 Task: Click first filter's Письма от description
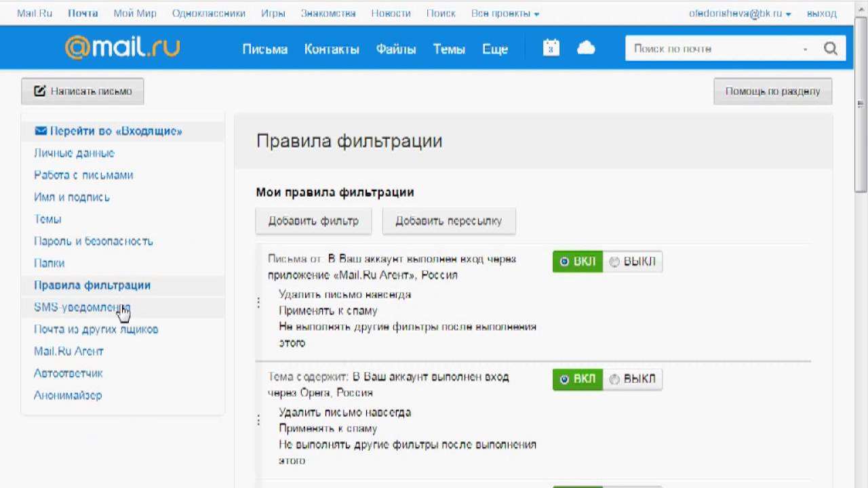click(x=392, y=267)
